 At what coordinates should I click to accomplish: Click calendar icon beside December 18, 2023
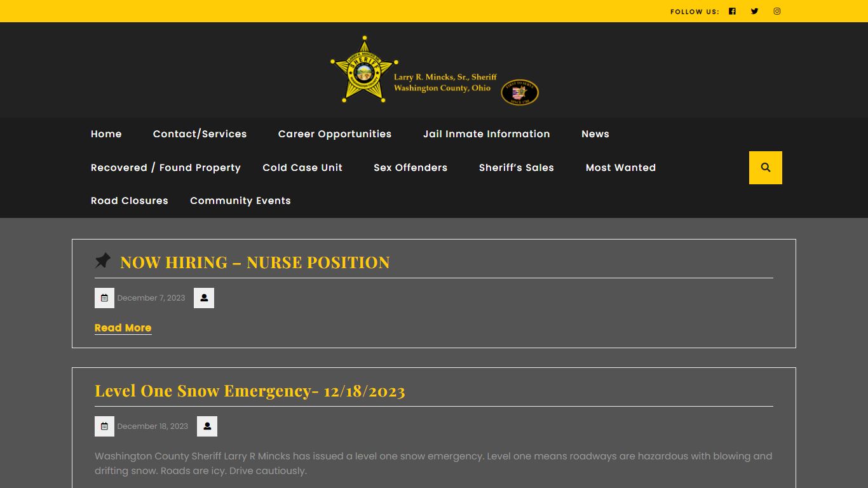coord(104,426)
